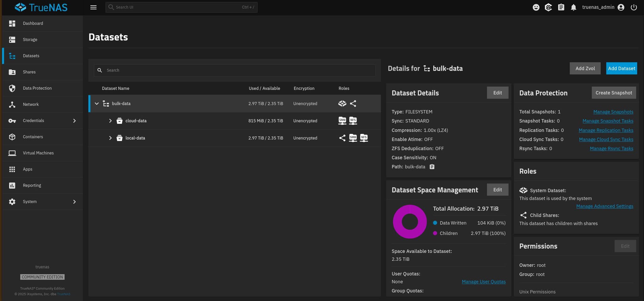Open the Datasets menu item
The height and width of the screenshot is (301, 644).
pos(43,56)
